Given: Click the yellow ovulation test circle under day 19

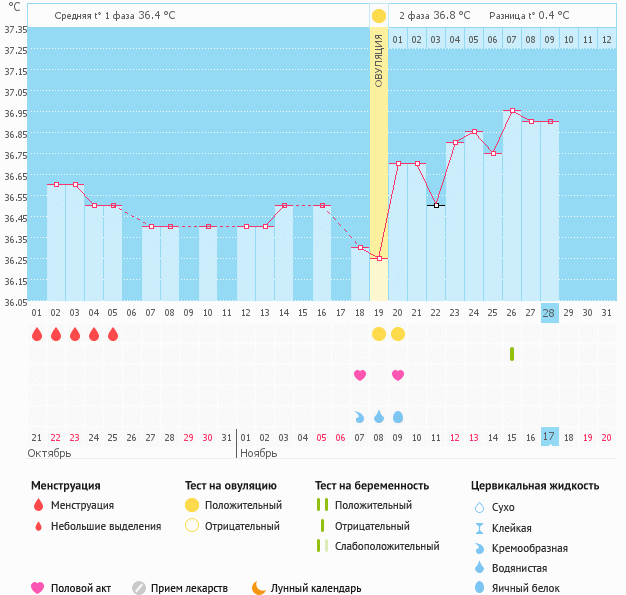Looking at the screenshot, I should tap(379, 334).
